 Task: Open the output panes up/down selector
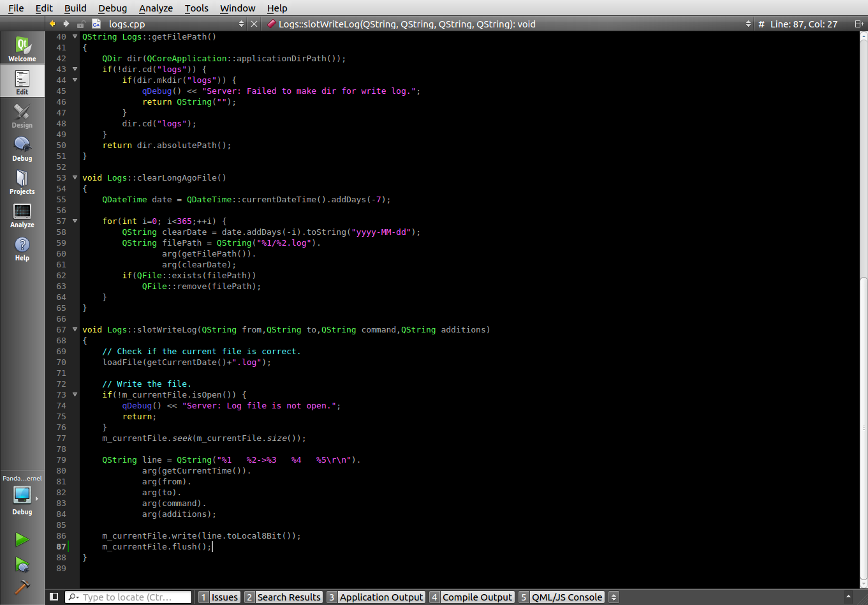pos(614,597)
